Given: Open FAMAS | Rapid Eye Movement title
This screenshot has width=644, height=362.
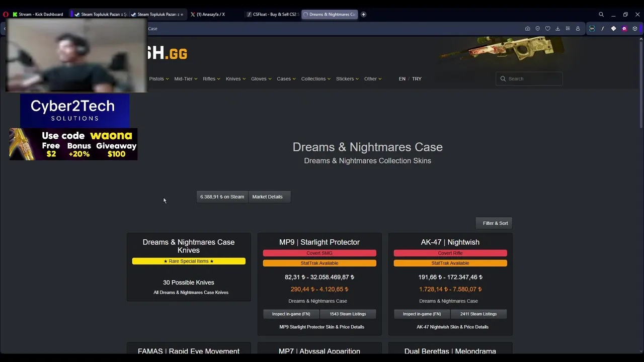Looking at the screenshot, I should (x=189, y=351).
